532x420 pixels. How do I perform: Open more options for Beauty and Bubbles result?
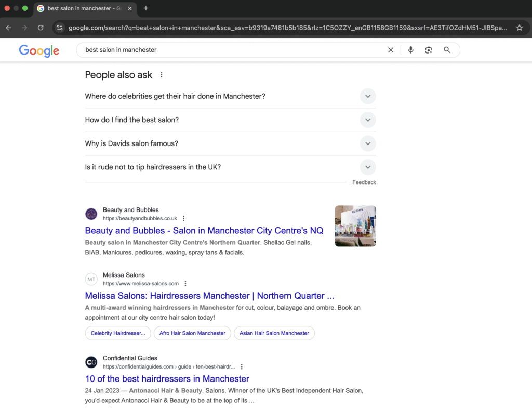[x=183, y=218]
